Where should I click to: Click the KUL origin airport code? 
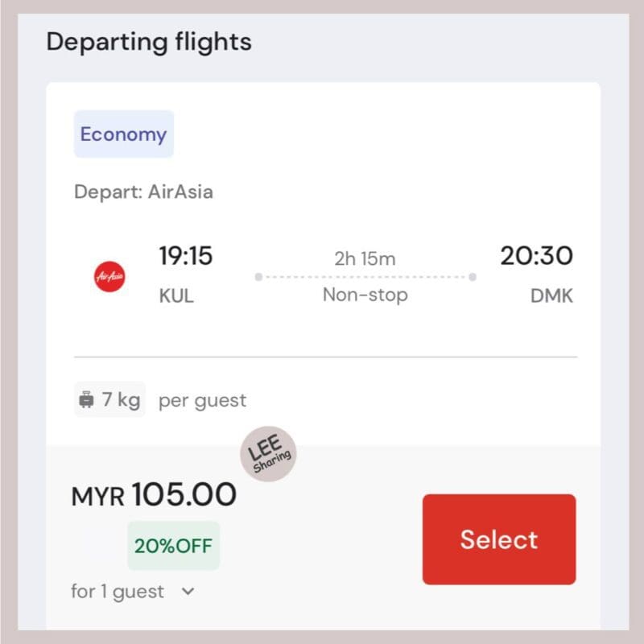[176, 295]
